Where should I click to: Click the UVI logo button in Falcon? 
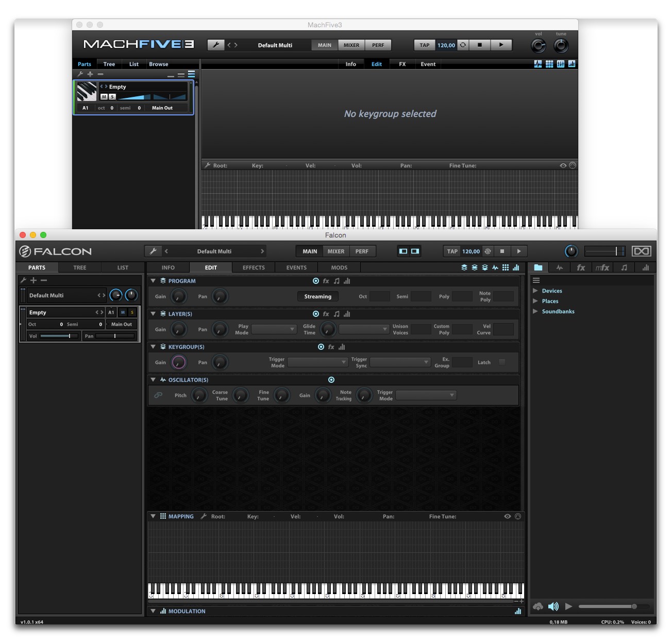point(642,251)
